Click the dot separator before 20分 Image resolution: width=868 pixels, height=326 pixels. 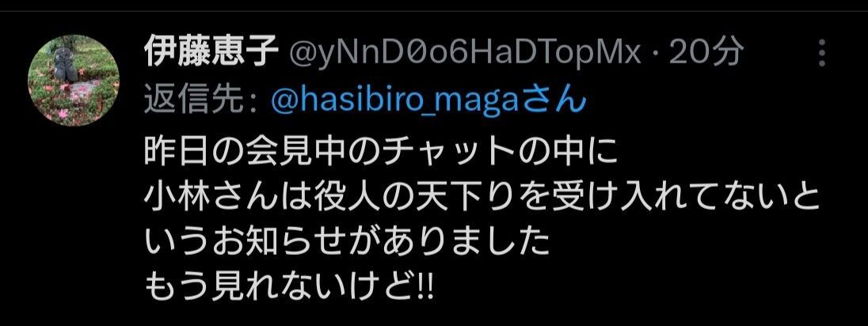coord(655,55)
